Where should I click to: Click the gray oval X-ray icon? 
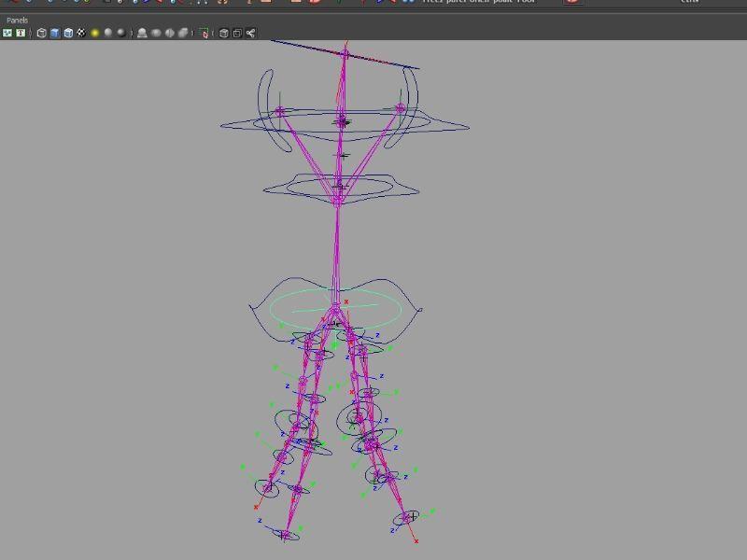coord(156,33)
